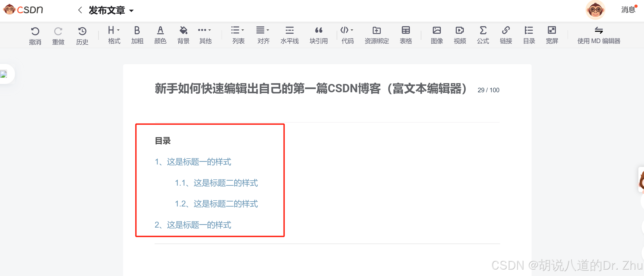Toggle Bold (加粗) formatting
Image resolution: width=644 pixels, height=276 pixels.
[137, 35]
